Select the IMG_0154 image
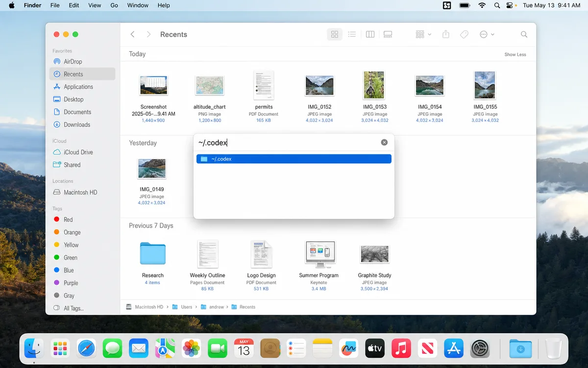The height and width of the screenshot is (368, 588). (x=430, y=86)
